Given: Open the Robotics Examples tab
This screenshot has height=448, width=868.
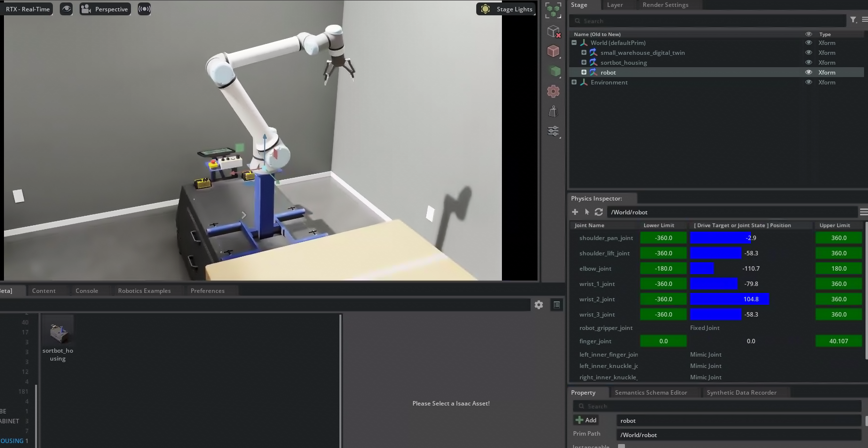Looking at the screenshot, I should click(x=144, y=291).
